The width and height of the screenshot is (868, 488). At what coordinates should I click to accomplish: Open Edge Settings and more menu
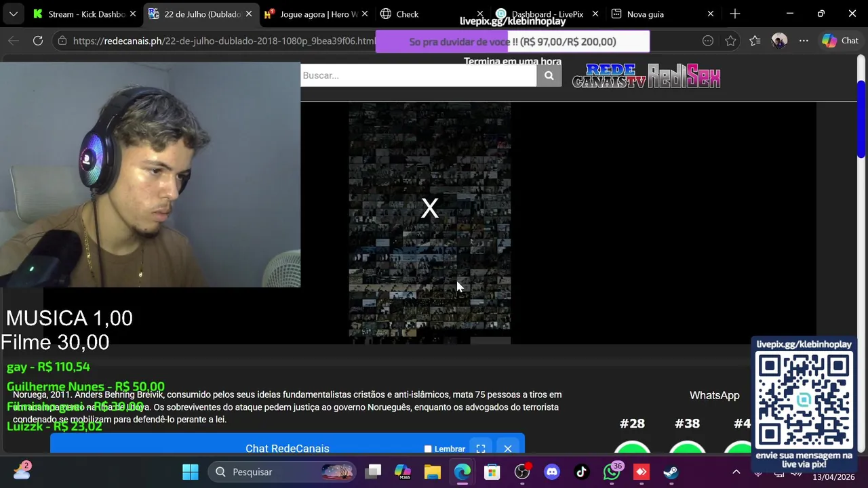point(804,41)
